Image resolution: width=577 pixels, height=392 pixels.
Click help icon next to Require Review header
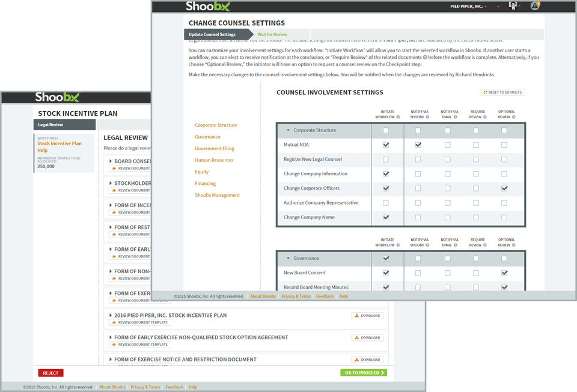pos(484,117)
